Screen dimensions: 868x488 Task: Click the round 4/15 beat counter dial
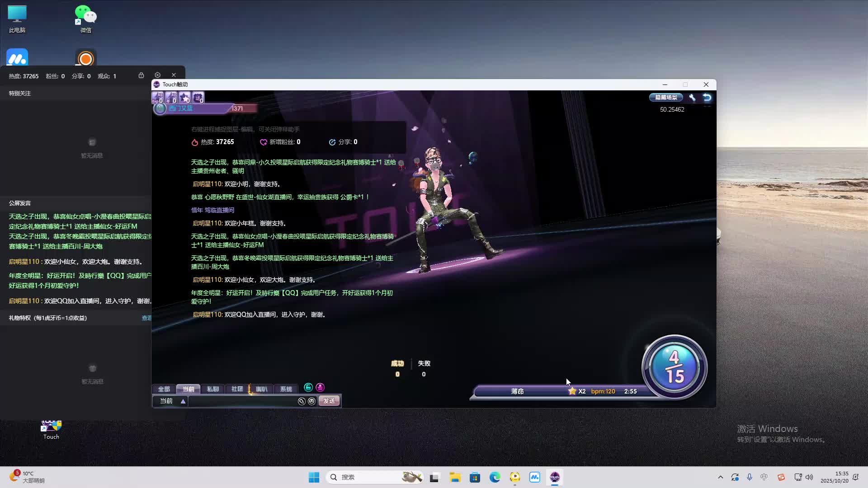tap(674, 367)
